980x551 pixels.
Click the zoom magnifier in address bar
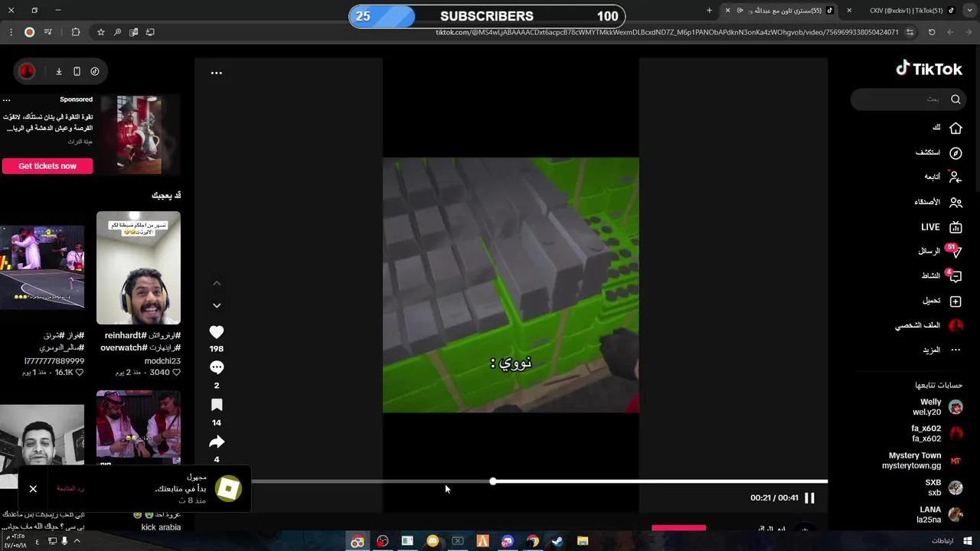(x=117, y=32)
